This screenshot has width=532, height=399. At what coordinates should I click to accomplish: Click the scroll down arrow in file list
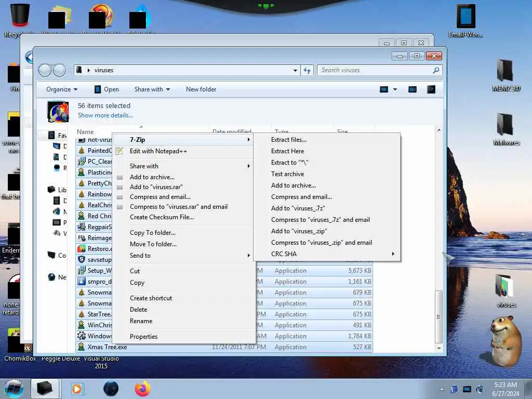pos(438,348)
